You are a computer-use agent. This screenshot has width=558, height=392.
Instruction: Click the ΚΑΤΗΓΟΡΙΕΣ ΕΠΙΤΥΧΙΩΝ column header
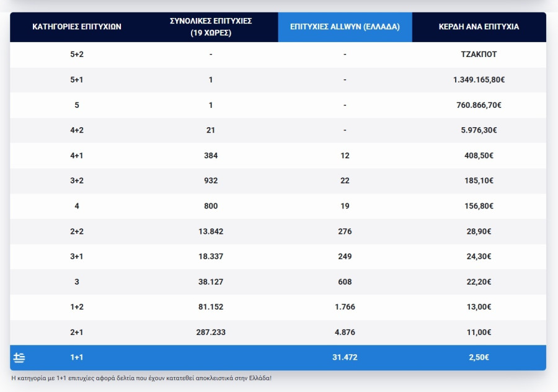coord(77,27)
